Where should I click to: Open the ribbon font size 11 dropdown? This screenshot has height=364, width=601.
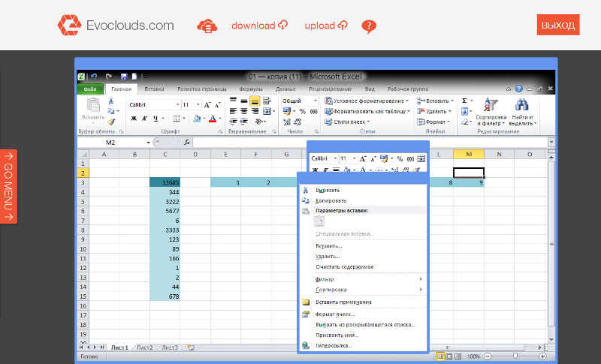click(x=198, y=104)
